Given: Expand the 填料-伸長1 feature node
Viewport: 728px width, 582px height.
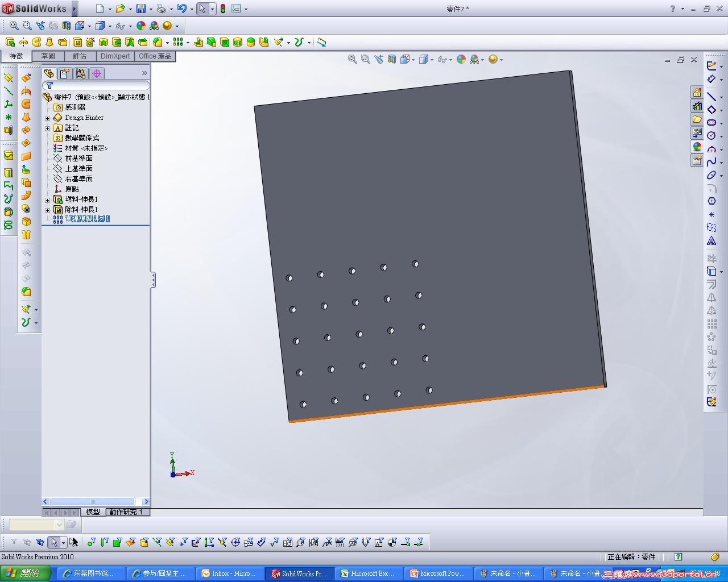Looking at the screenshot, I should click(48, 200).
